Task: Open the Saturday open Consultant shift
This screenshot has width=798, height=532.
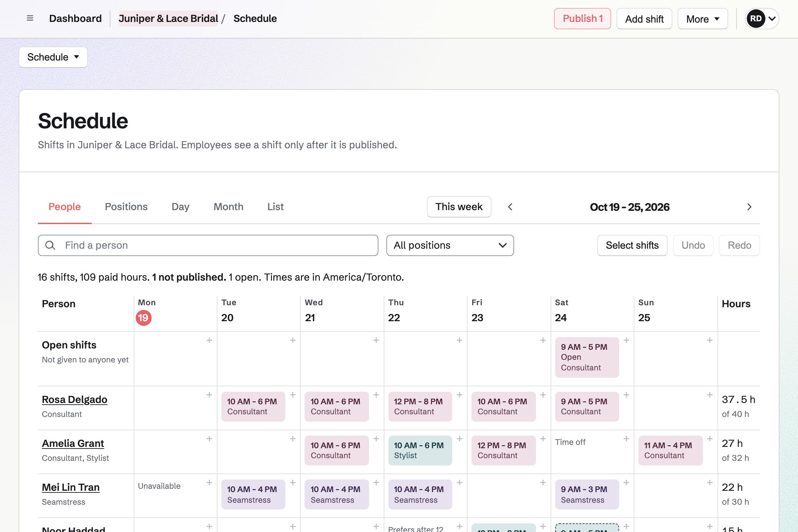Action: click(x=587, y=357)
